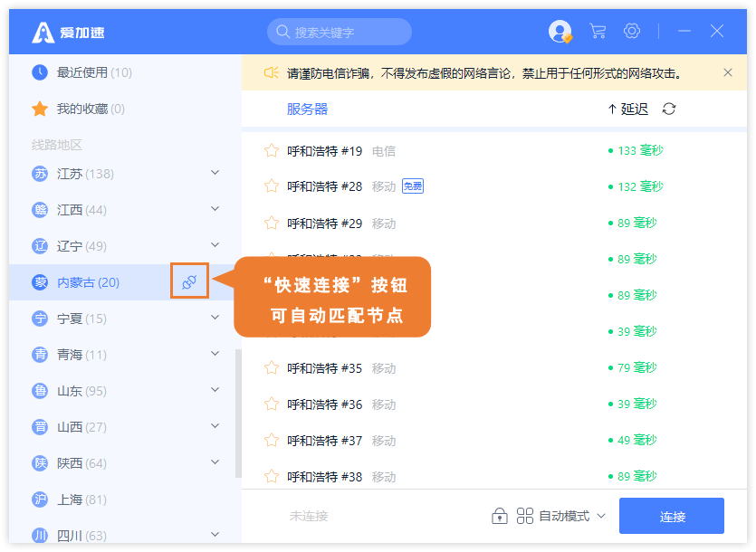The image size is (756, 552).
Task: Dismiss the yellow warning notice
Action: pos(728,72)
